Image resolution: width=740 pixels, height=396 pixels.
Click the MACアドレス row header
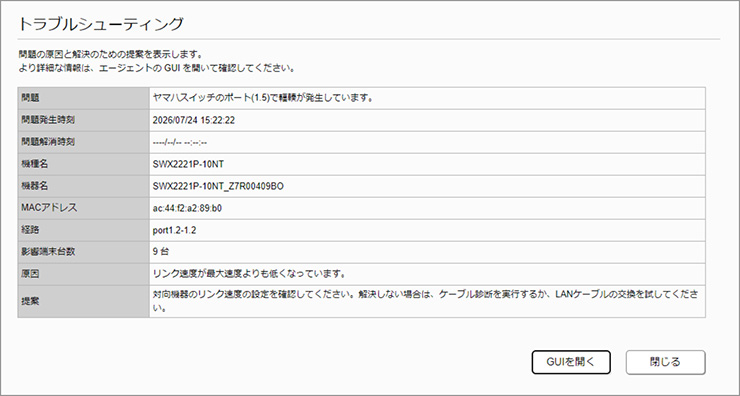coord(84,208)
